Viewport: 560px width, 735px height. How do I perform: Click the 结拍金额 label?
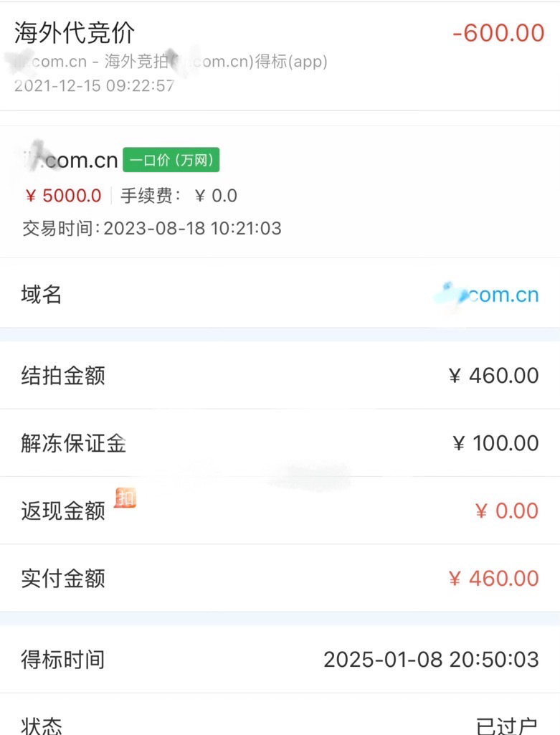[x=63, y=376]
